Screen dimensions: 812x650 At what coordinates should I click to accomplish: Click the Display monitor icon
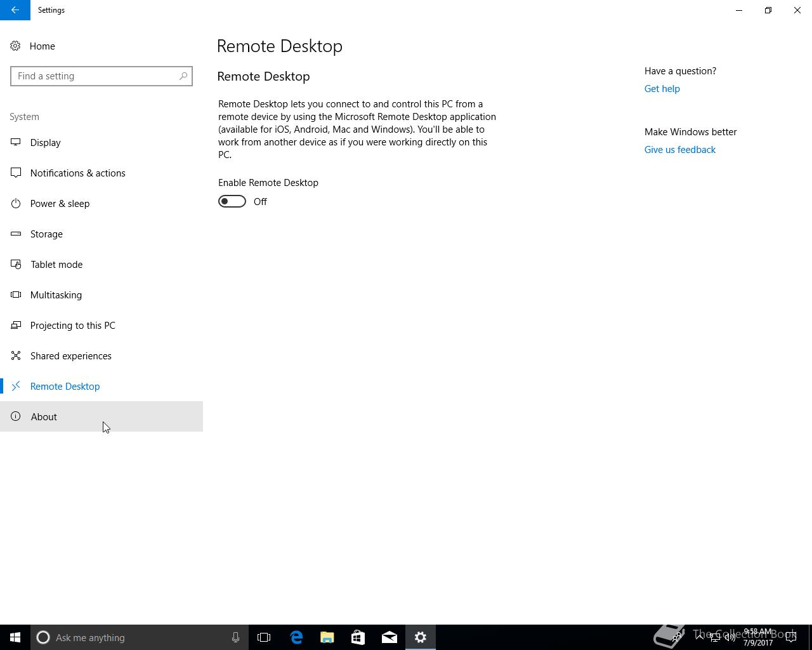pos(16,142)
